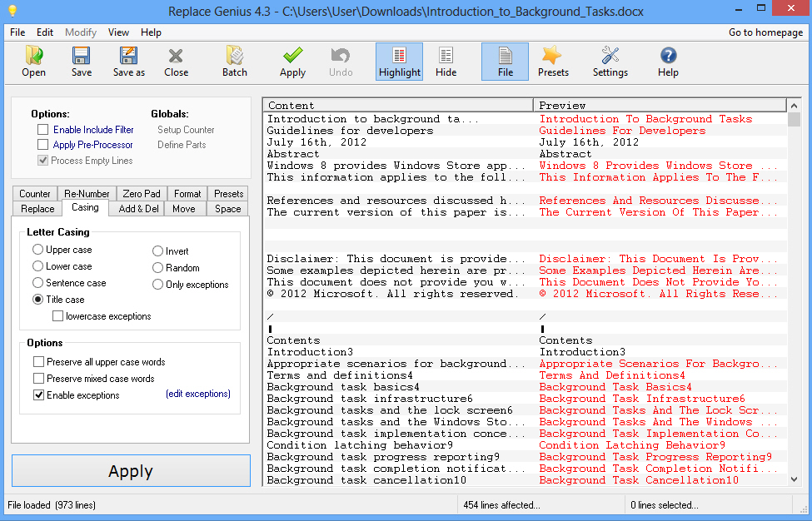Image resolution: width=812 pixels, height=521 pixels.
Task: Select the Upper case radio option
Action: click(x=38, y=250)
